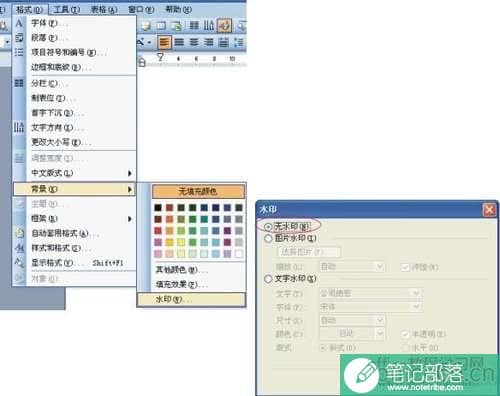Click the line spacing toolbar icon
The width and height of the screenshot is (500, 396).
[239, 42]
